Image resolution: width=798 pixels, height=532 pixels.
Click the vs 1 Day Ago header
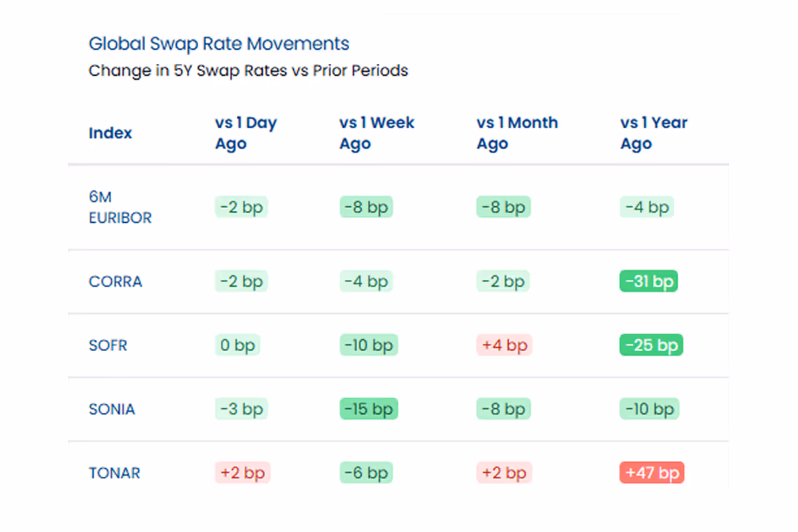(x=245, y=133)
